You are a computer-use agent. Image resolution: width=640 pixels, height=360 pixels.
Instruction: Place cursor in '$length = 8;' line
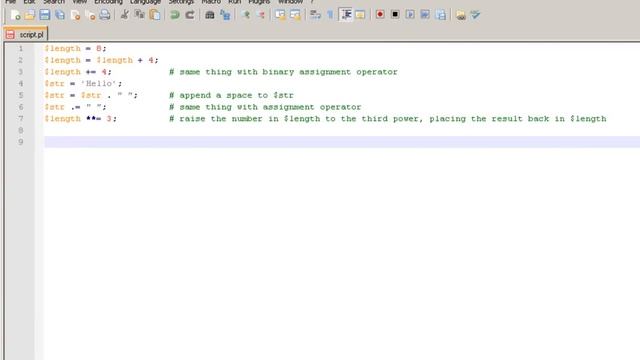point(75,49)
